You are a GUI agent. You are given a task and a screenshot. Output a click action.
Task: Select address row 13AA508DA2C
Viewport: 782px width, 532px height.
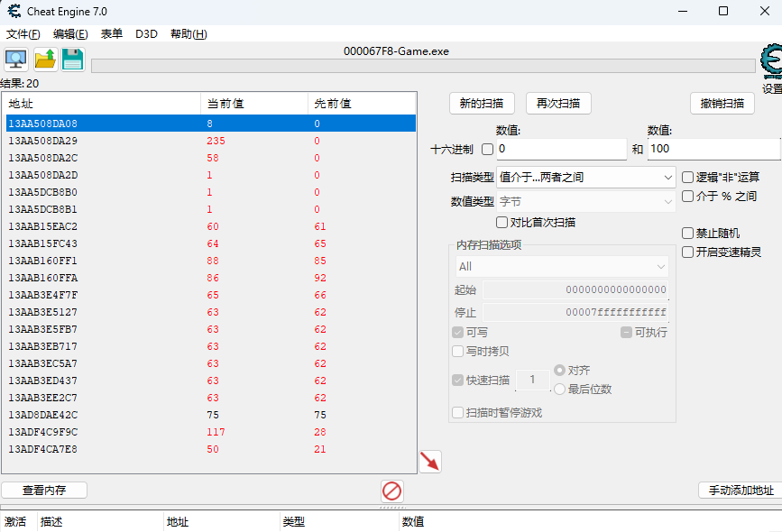[x=211, y=158]
